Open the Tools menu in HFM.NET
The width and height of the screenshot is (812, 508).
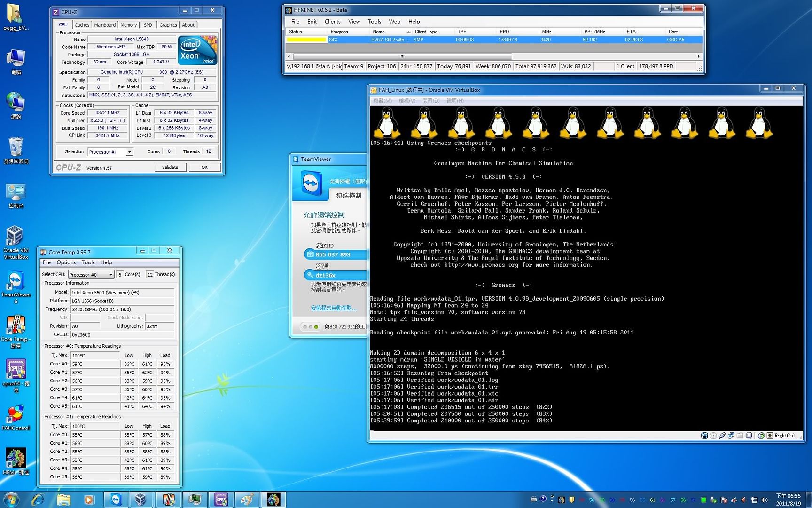point(374,22)
